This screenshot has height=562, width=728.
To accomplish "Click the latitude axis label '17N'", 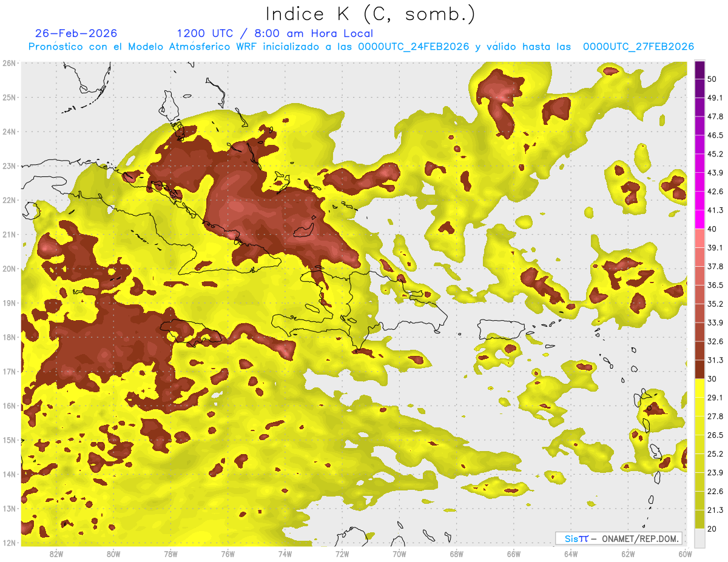I will (x=9, y=372).
